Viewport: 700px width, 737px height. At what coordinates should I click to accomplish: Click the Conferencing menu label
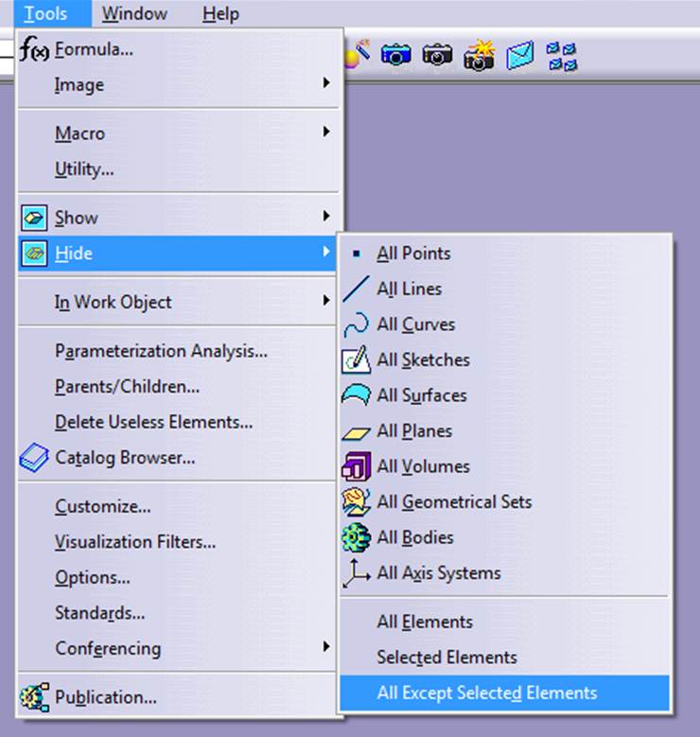click(x=108, y=649)
